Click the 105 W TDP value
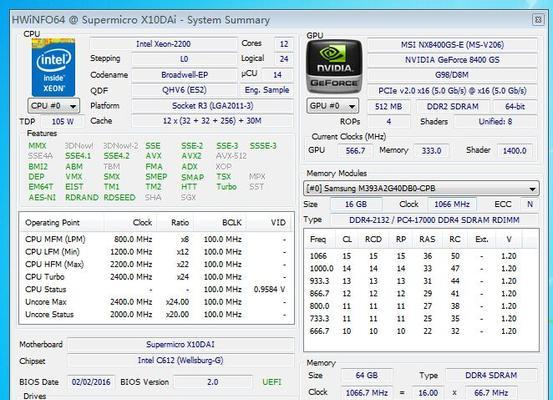Image resolution: width=553 pixels, height=400 pixels. 62,122
